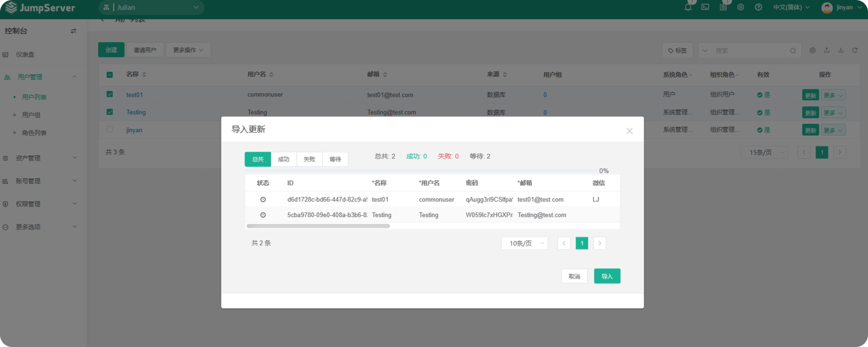Collapse the sidebar with switch icon

[x=73, y=31]
